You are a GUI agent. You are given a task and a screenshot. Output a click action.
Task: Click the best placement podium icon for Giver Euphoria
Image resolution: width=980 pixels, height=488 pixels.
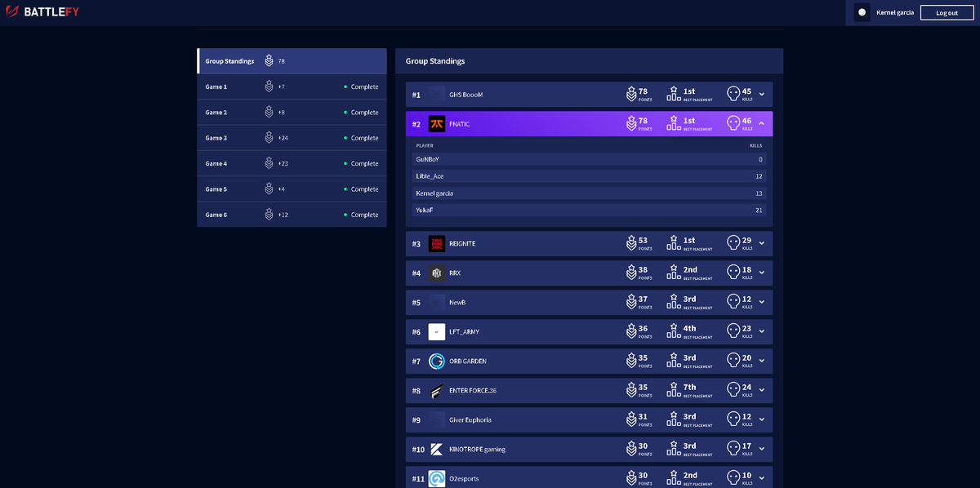674,419
